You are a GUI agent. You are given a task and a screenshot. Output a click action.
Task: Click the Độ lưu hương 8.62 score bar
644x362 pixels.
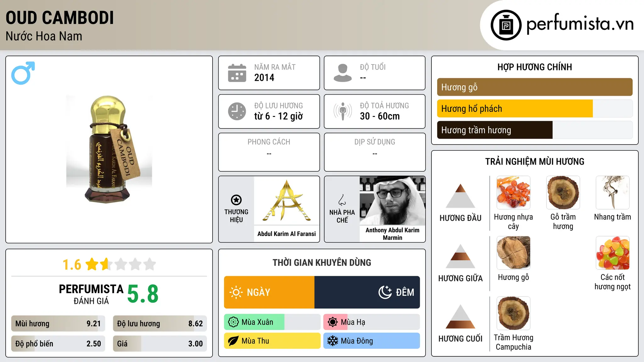[160, 324]
